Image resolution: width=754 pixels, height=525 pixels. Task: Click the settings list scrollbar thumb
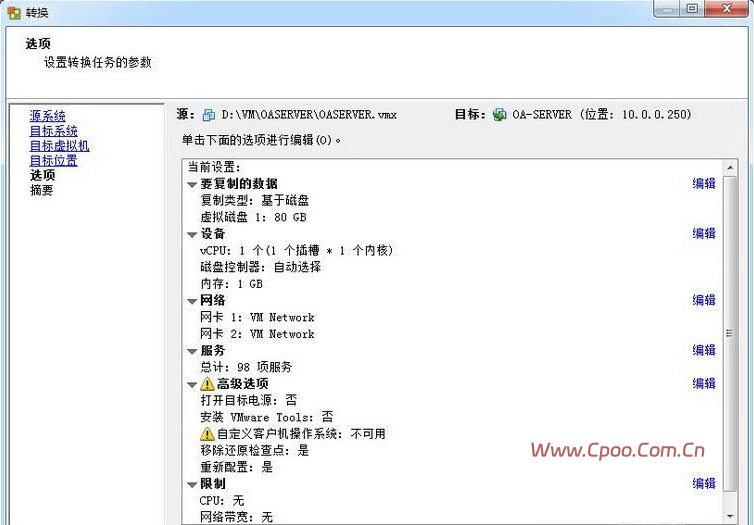coord(730,334)
